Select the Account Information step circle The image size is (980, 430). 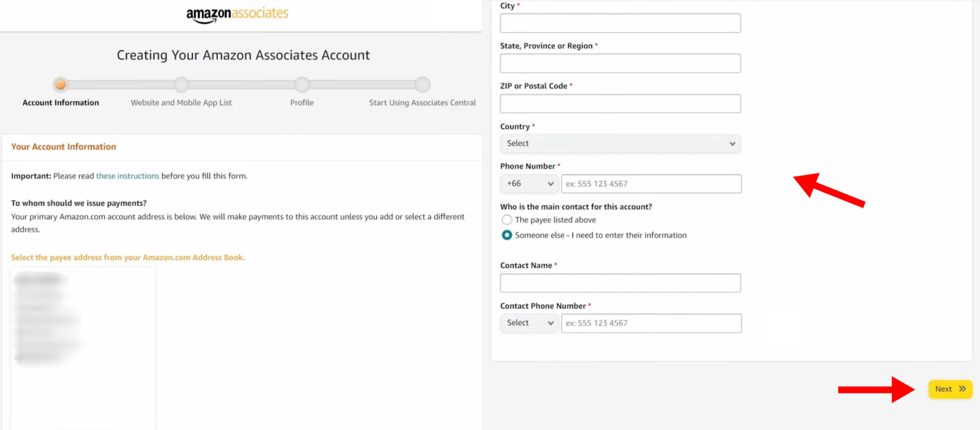[61, 85]
